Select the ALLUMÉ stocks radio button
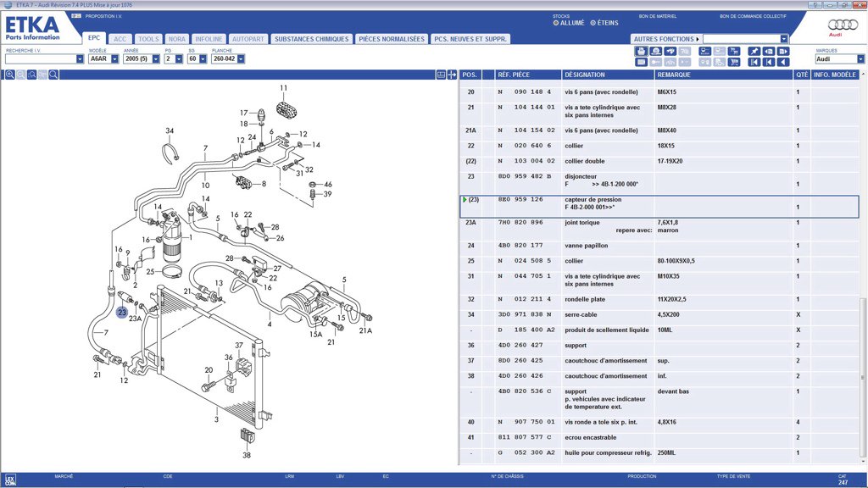868x488 pixels. pos(556,23)
